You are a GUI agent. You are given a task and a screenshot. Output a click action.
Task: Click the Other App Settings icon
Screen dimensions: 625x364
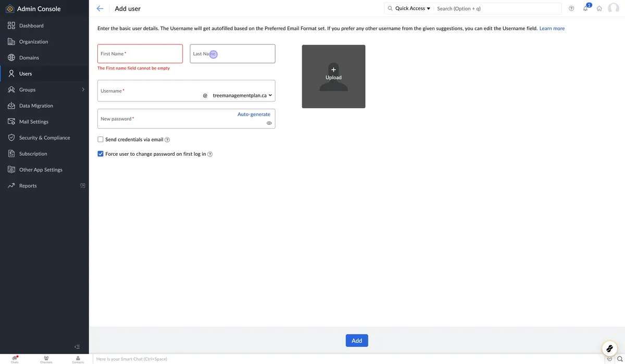[x=11, y=170]
